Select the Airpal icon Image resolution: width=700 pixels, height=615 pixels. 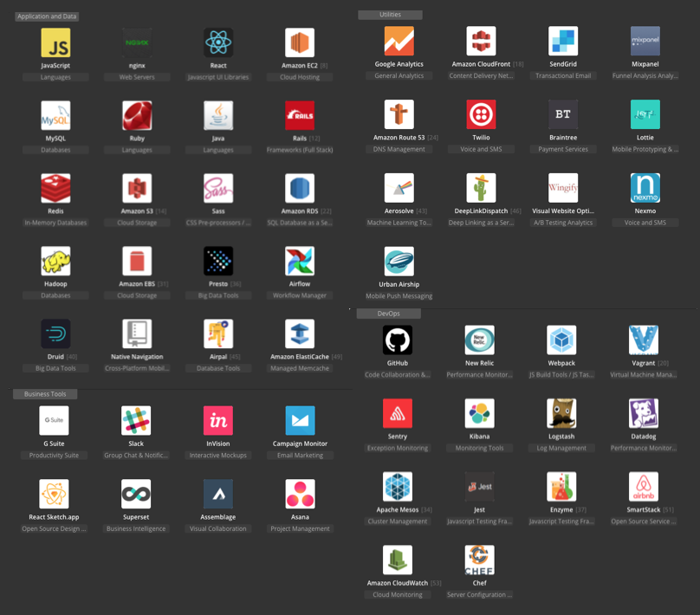tap(218, 333)
